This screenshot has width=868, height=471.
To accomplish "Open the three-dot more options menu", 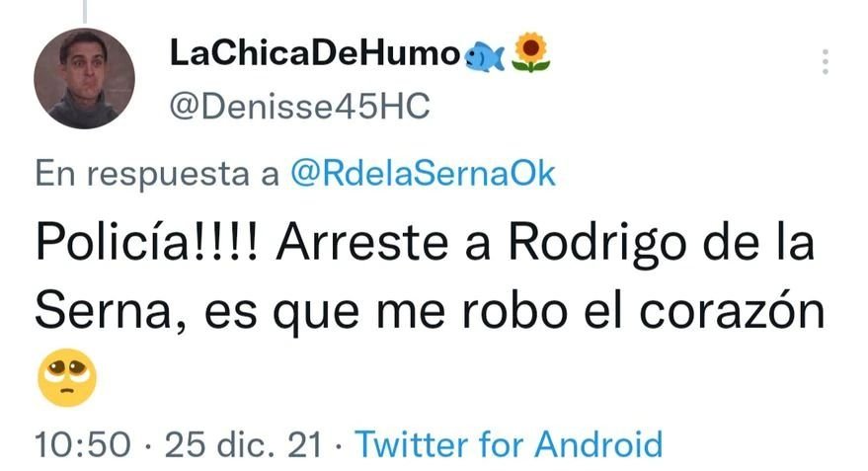I will [825, 61].
